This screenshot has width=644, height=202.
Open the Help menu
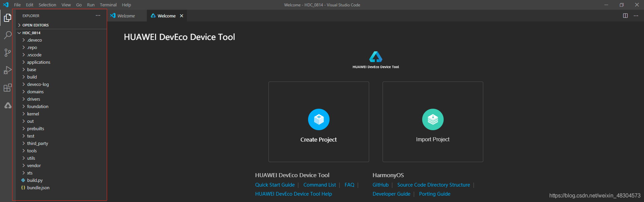click(x=127, y=5)
